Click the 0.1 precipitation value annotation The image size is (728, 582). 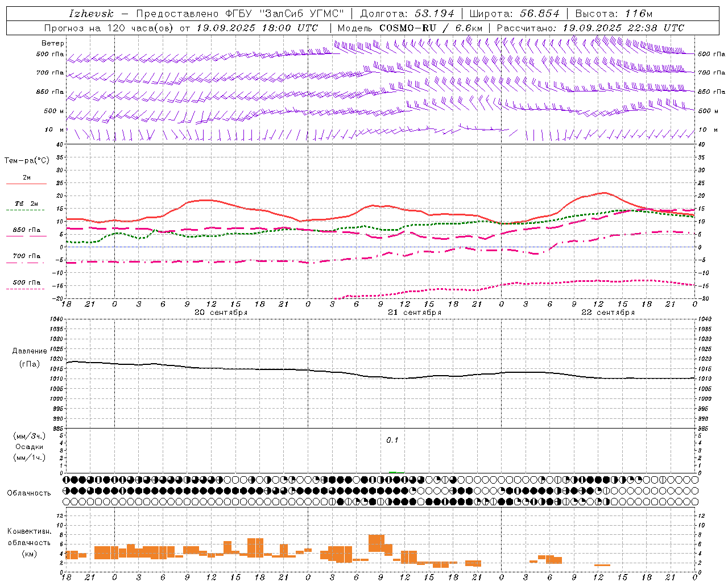point(392,440)
